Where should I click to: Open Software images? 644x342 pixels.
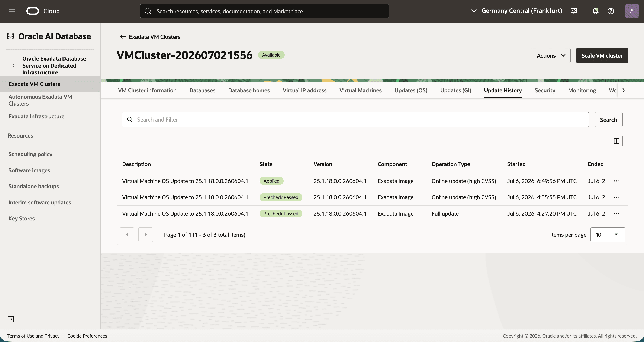29,170
